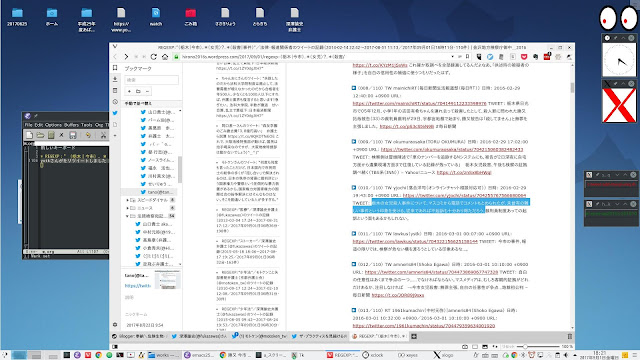This screenshot has width=640, height=360.
Task: Expand the スピードダイヤル bookmark folder
Action: 128,200
